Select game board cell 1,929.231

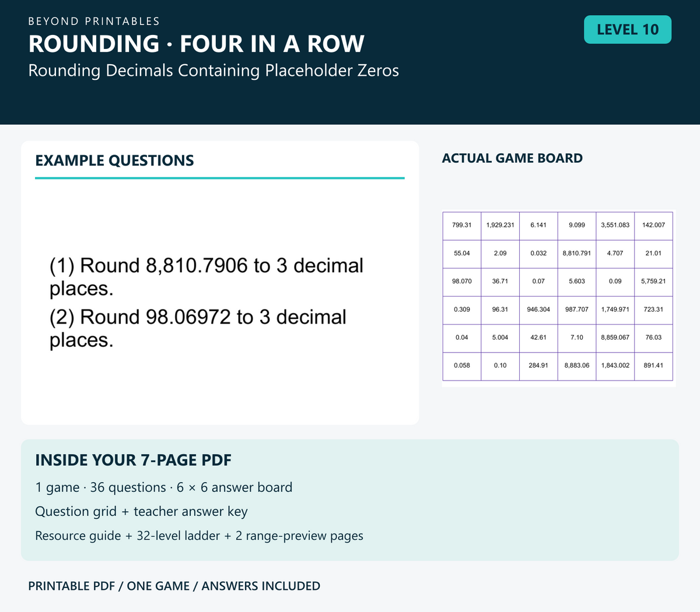(500, 225)
